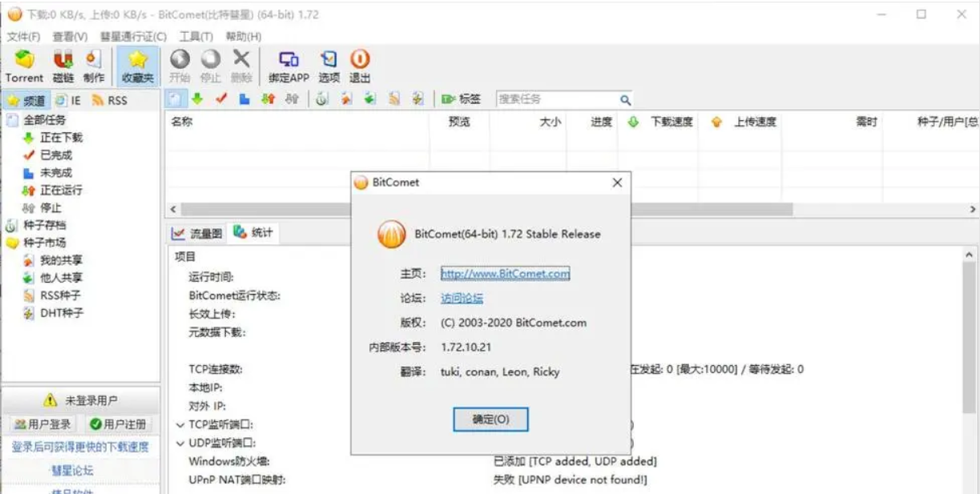The height and width of the screenshot is (494, 980).
Task: Click the 登录后可获得更快的下载速度 link
Action: (x=80, y=447)
